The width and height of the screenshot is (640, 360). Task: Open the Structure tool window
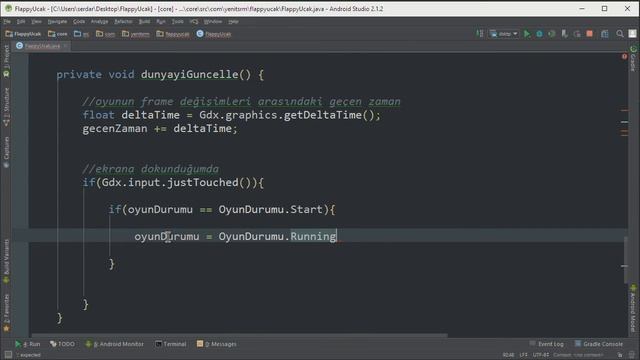[6, 107]
